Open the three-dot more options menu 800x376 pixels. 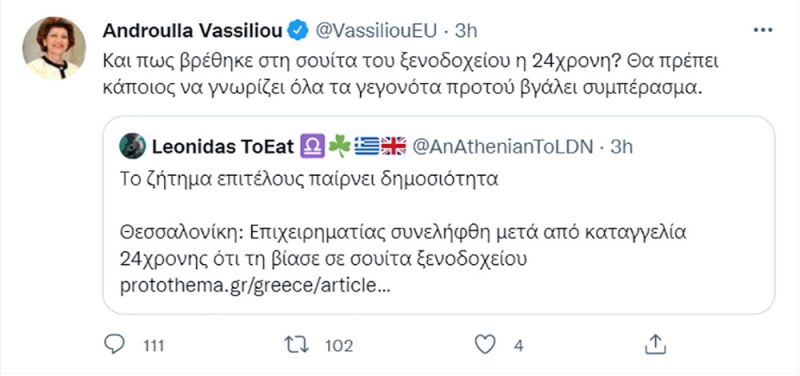763,31
